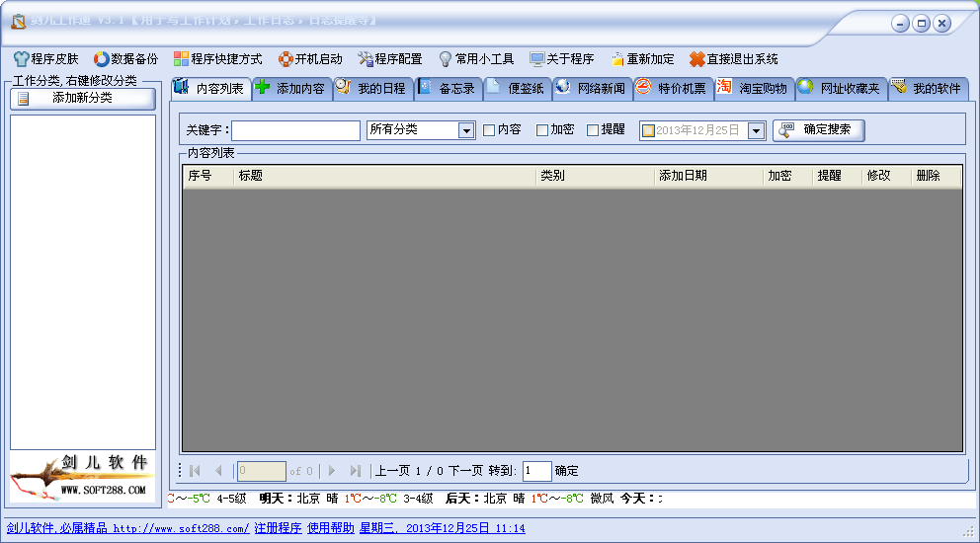980x543 pixels.
Task: Click the 删除 column header
Action: tap(935, 176)
